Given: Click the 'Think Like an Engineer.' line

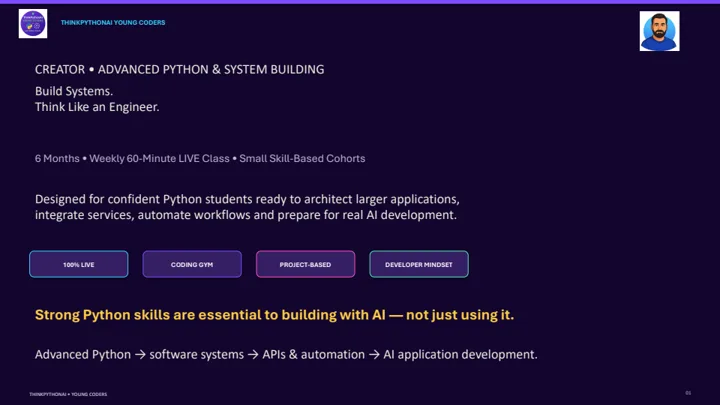Looking at the screenshot, I should click(x=97, y=107).
